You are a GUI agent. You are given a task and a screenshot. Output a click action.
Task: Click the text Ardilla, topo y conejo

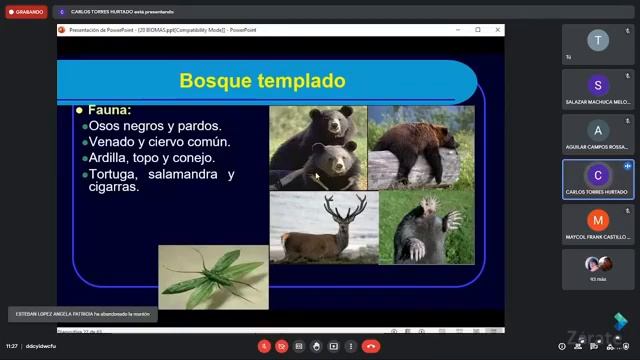point(152,158)
